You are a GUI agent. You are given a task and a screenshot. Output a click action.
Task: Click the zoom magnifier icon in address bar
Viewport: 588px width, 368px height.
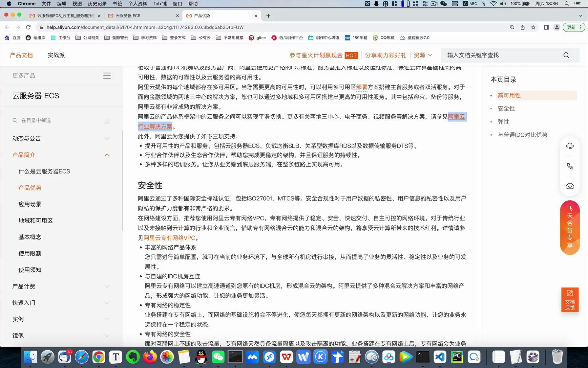click(x=512, y=27)
